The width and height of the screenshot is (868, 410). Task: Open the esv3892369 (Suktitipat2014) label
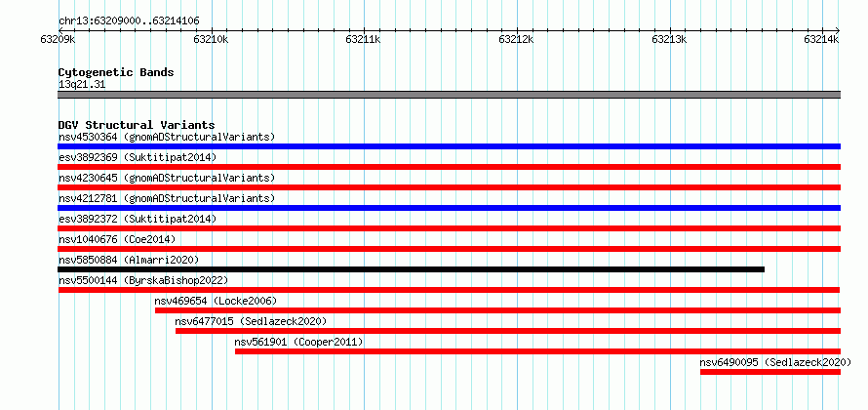coord(138,157)
